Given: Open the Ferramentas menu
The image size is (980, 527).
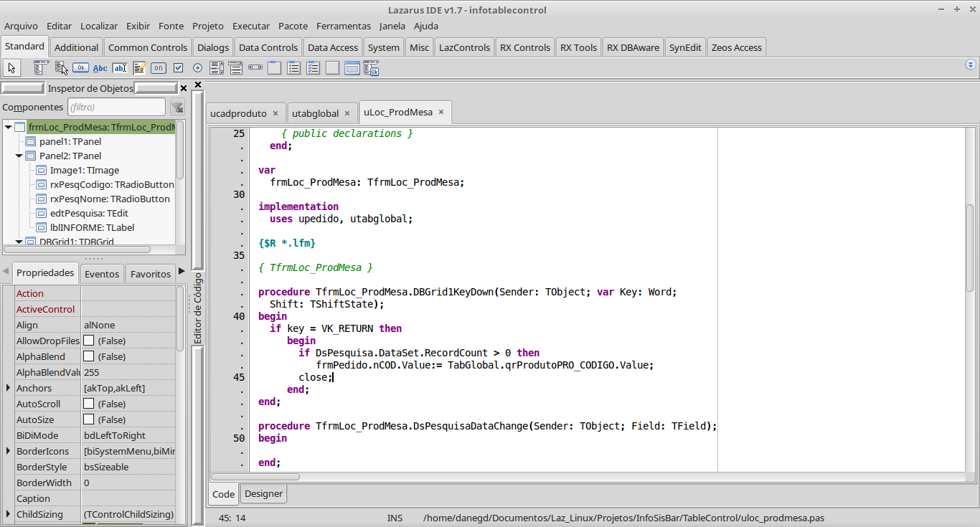Looking at the screenshot, I should click(344, 26).
